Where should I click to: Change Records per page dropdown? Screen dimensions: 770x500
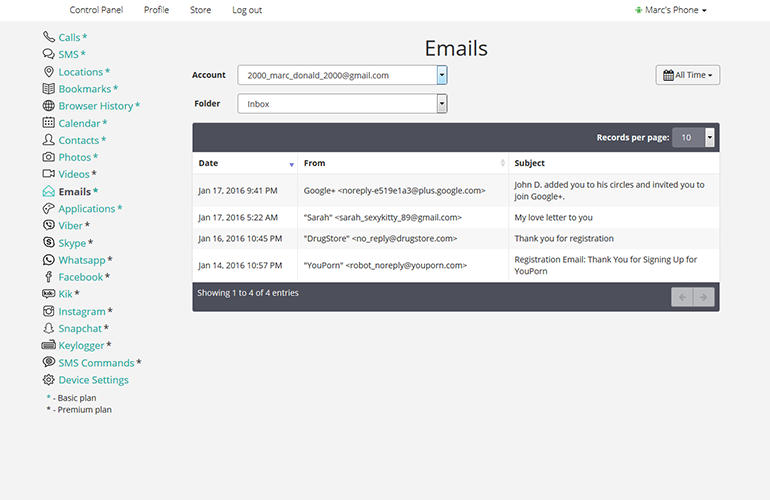(x=693, y=138)
